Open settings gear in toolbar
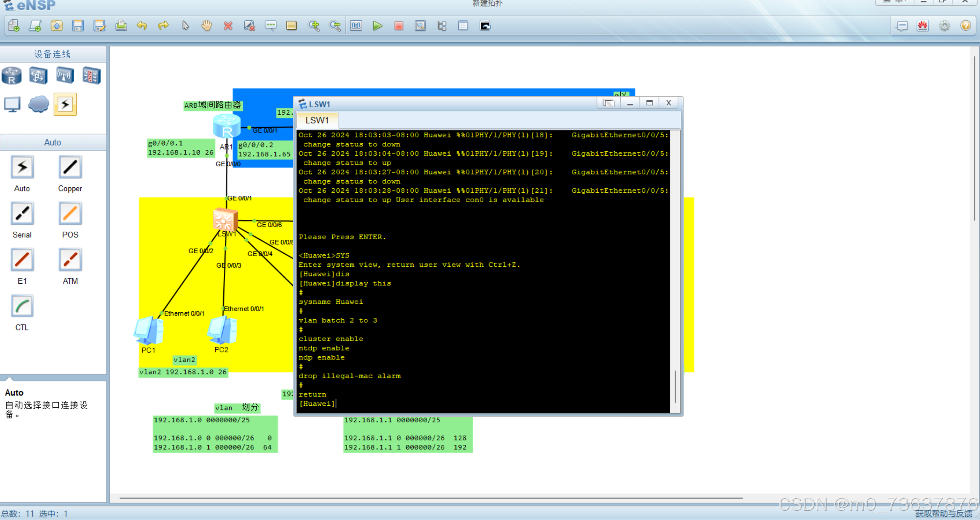Screen dimensions: 980x520 pyautogui.click(x=944, y=26)
